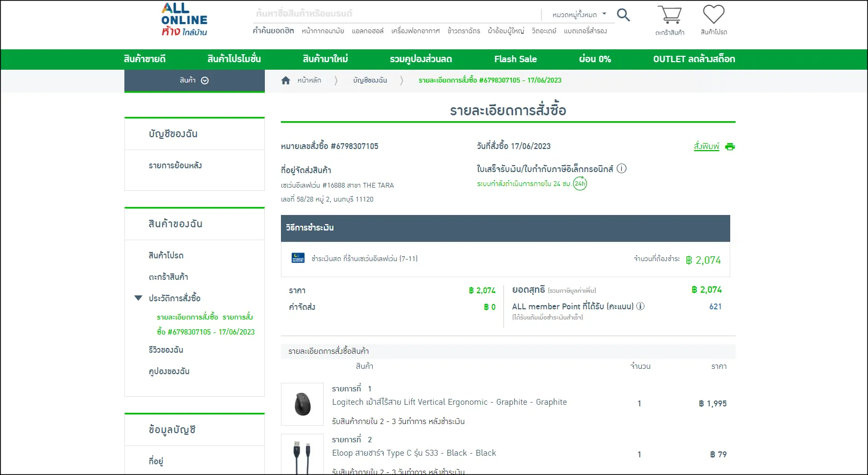Click the green printer icon
Image resolution: width=868 pixels, height=475 pixels.
pyautogui.click(x=730, y=146)
